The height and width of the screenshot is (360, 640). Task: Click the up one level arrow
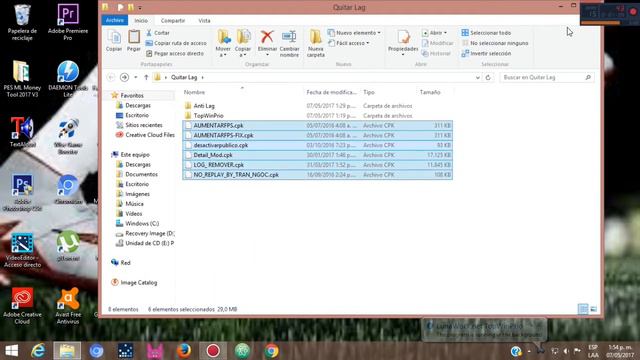click(x=146, y=77)
